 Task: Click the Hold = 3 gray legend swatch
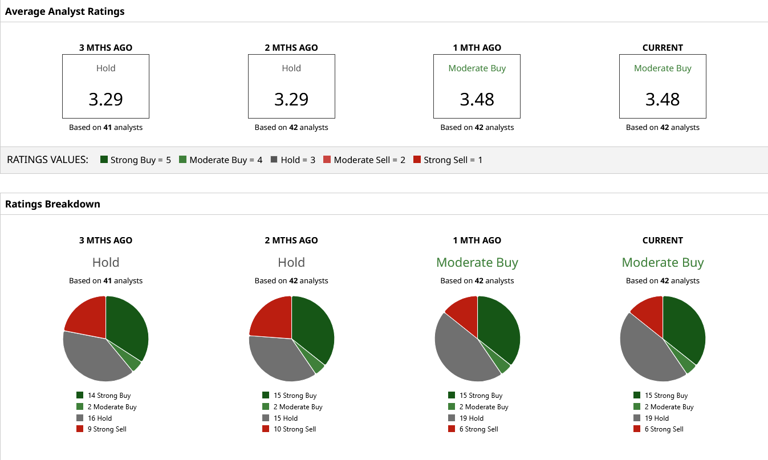[274, 159]
